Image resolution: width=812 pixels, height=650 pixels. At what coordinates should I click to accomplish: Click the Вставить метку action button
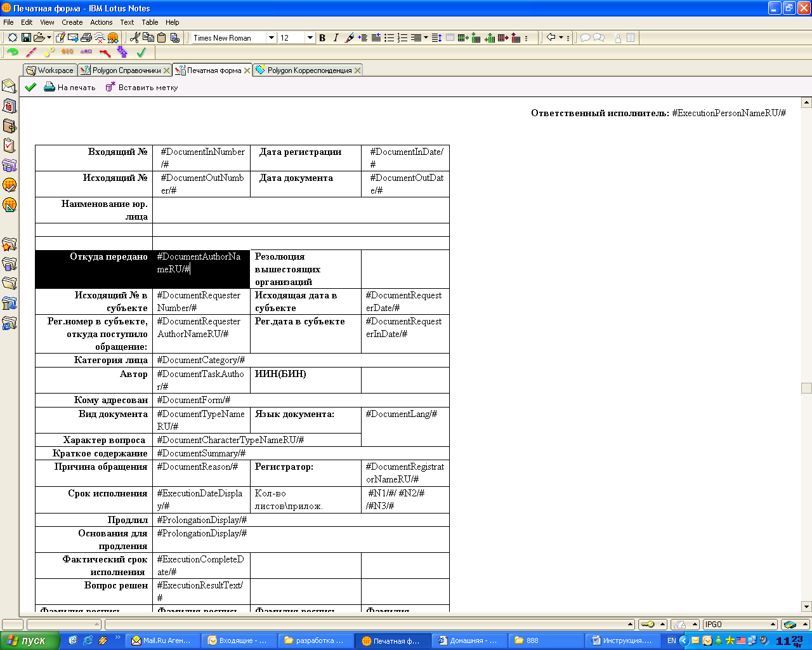coord(141,88)
